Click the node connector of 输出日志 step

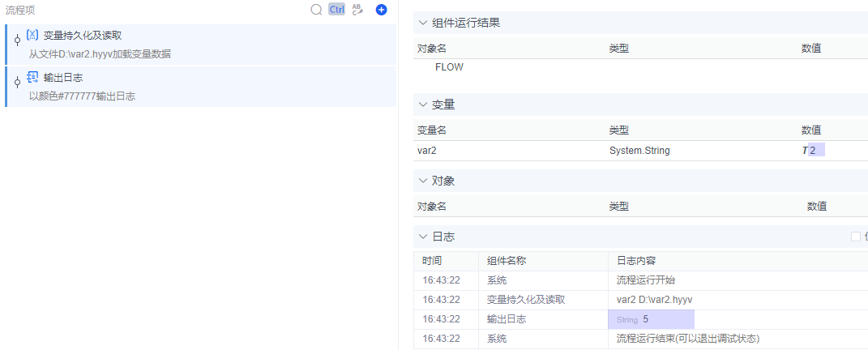click(x=17, y=82)
